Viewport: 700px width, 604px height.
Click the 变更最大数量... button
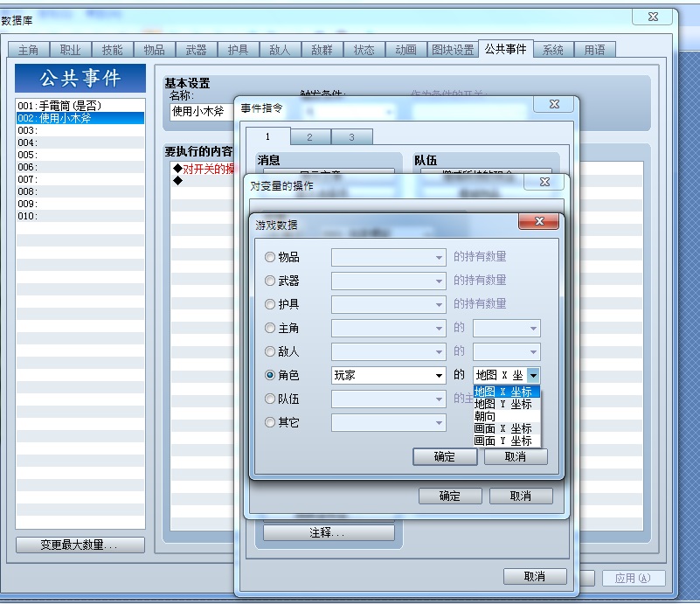[x=80, y=545]
